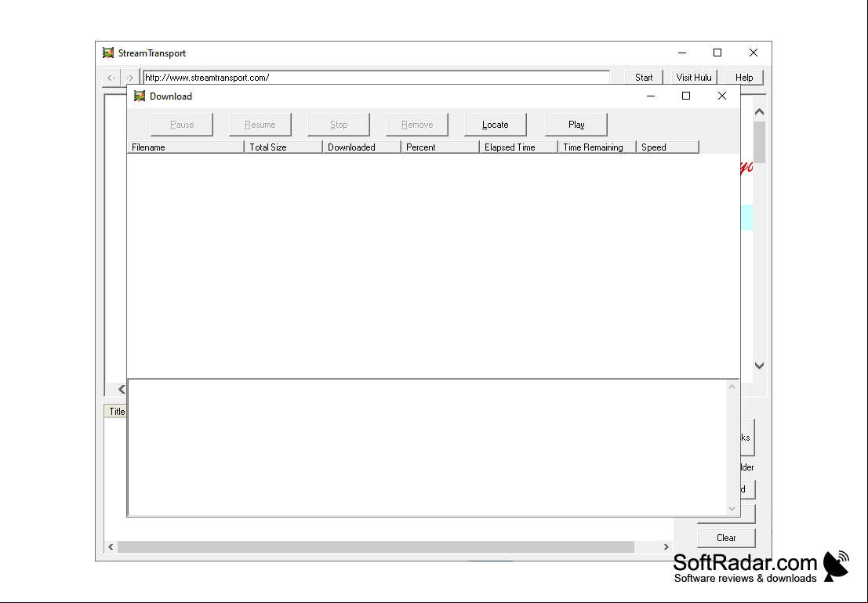Click the browser pane vertical scrollbar thumb
868x603 pixels.
click(x=760, y=142)
